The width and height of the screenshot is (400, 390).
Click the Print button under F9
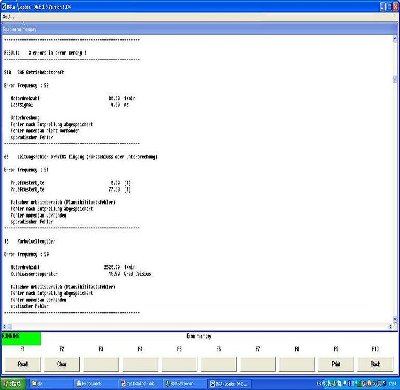[x=336, y=364]
